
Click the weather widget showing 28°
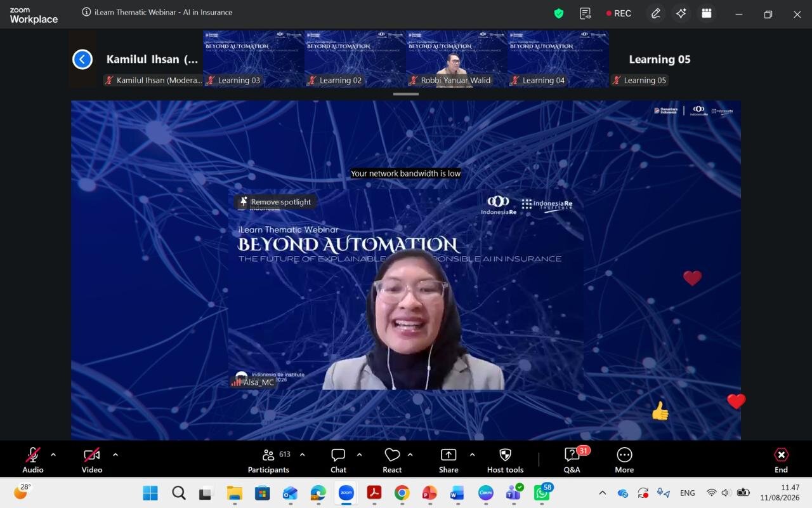pos(22,491)
